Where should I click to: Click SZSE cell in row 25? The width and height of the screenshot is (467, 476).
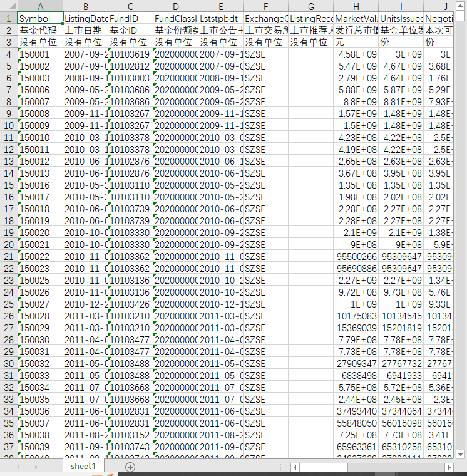click(x=266, y=304)
